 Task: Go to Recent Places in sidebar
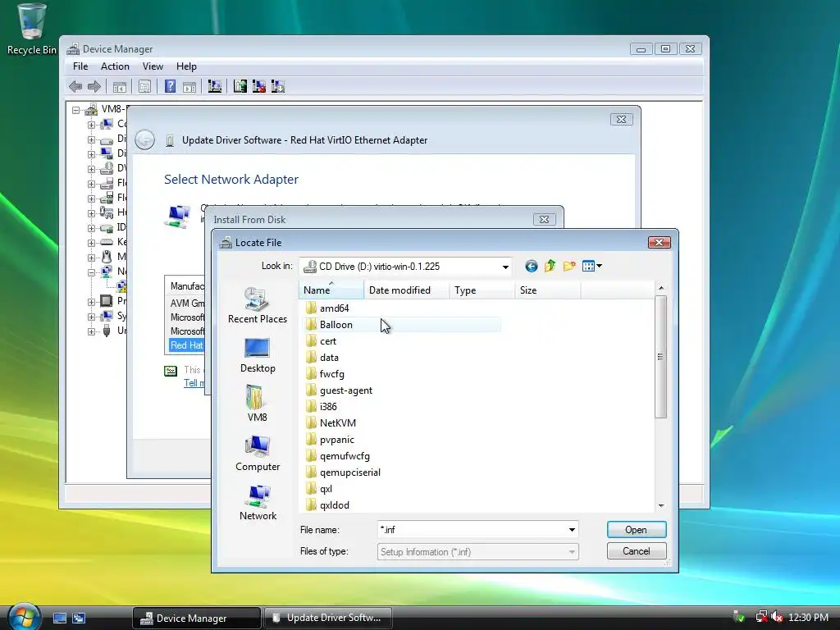pos(257,305)
